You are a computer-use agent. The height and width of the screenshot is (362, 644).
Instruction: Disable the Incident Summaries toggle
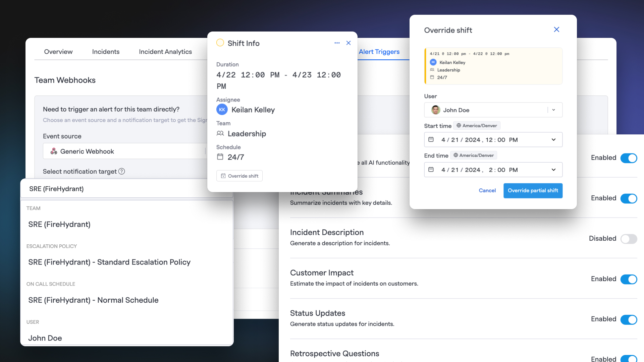click(x=629, y=198)
